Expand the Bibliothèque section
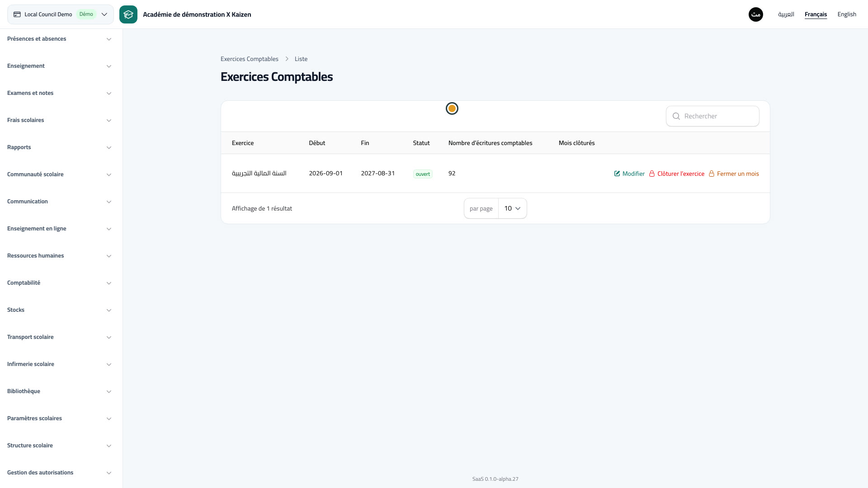 59,391
